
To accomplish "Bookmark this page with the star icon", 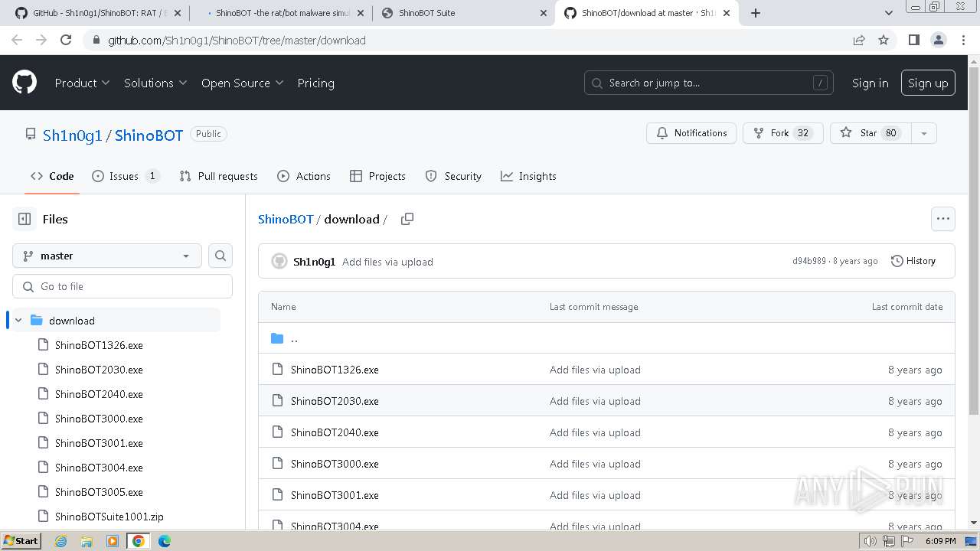I will coord(884,40).
